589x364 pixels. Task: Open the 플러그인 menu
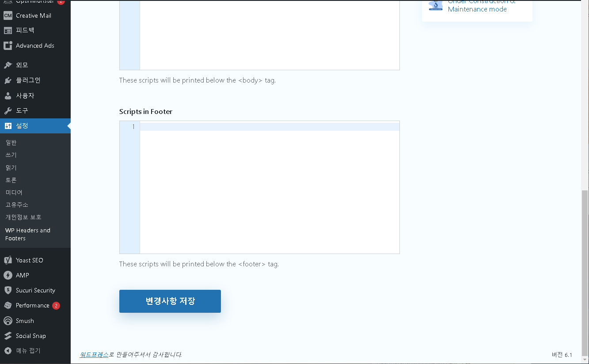pyautogui.click(x=35, y=80)
